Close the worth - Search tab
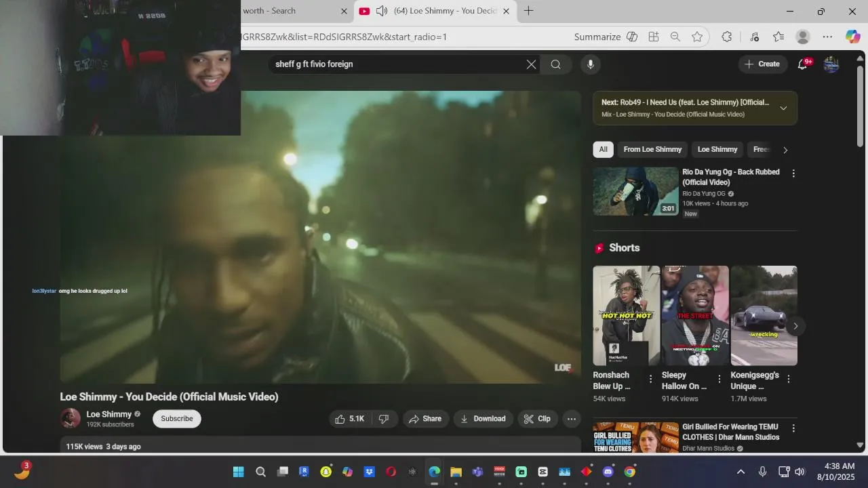 pyautogui.click(x=344, y=11)
